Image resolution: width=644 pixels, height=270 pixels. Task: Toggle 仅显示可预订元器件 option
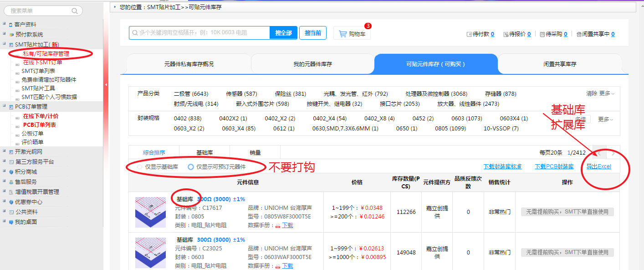coord(191,167)
